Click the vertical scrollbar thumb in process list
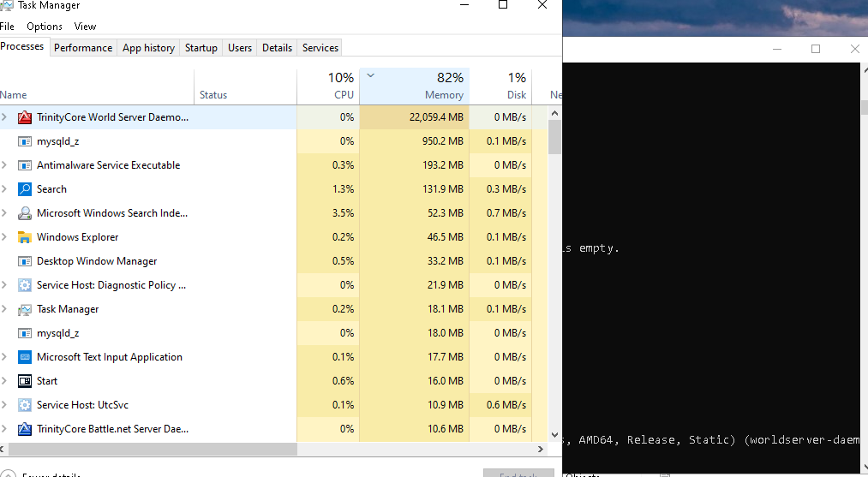 tap(554, 137)
